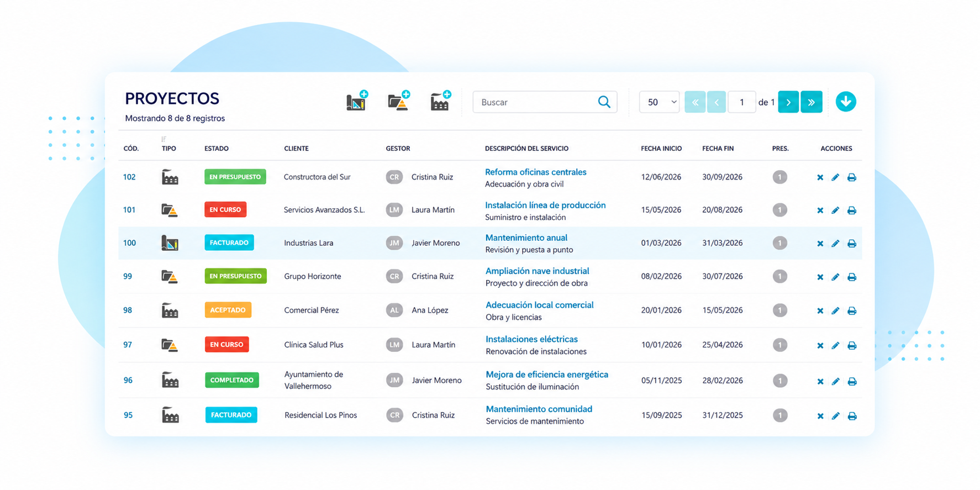Click the factory type icon for project 102
This screenshot has width=980, height=490.
[x=170, y=177]
